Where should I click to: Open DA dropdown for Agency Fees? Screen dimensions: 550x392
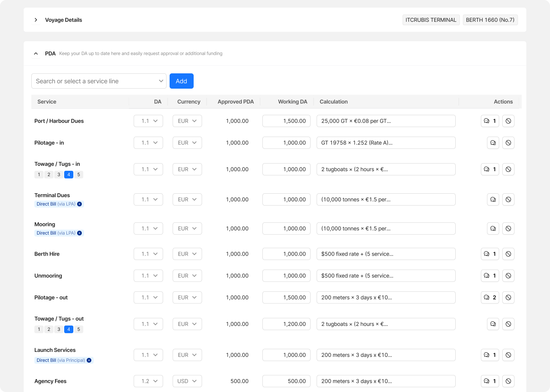click(x=148, y=381)
